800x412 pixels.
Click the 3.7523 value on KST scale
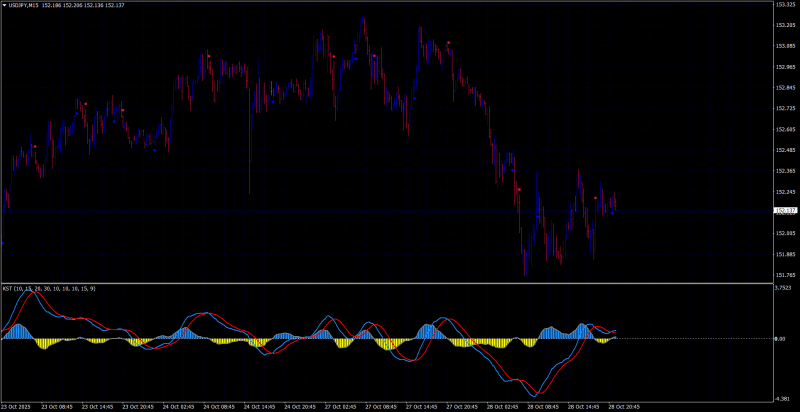coord(783,288)
